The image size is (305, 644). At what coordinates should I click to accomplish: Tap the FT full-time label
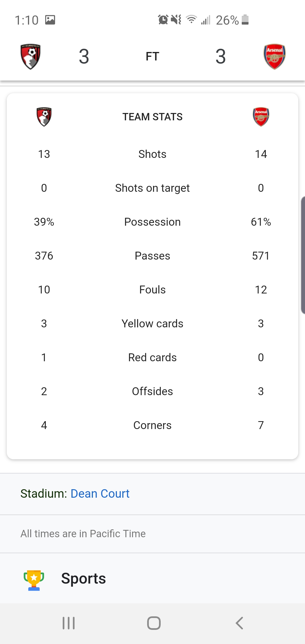click(152, 56)
